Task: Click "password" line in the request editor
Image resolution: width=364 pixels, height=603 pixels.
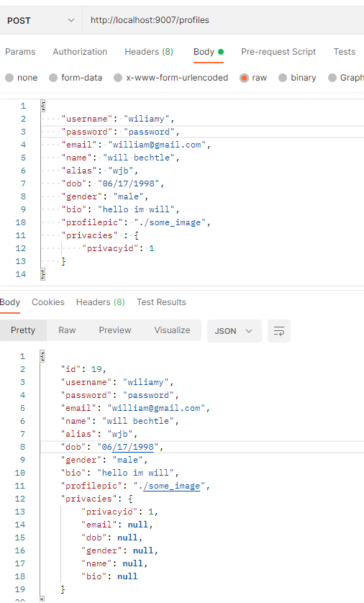Action: click(x=120, y=132)
